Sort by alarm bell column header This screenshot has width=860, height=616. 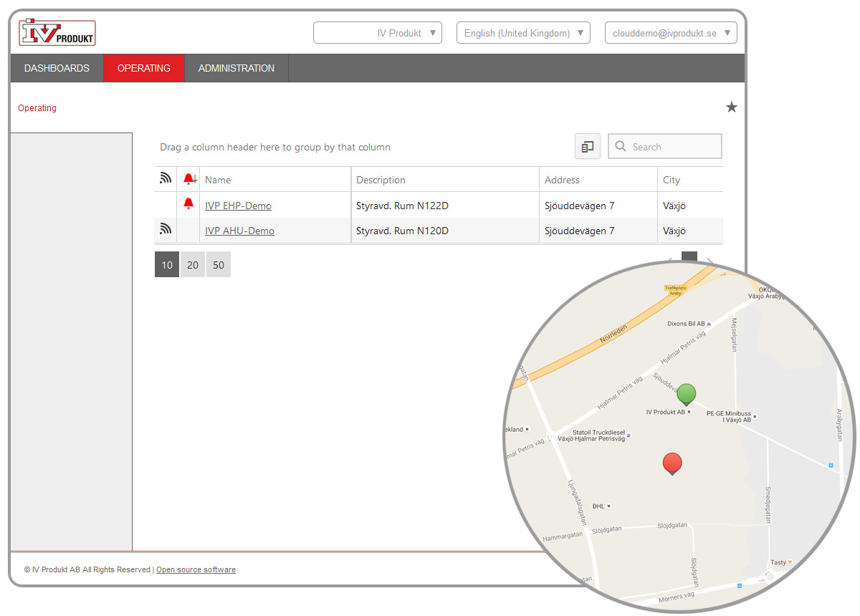click(x=189, y=179)
